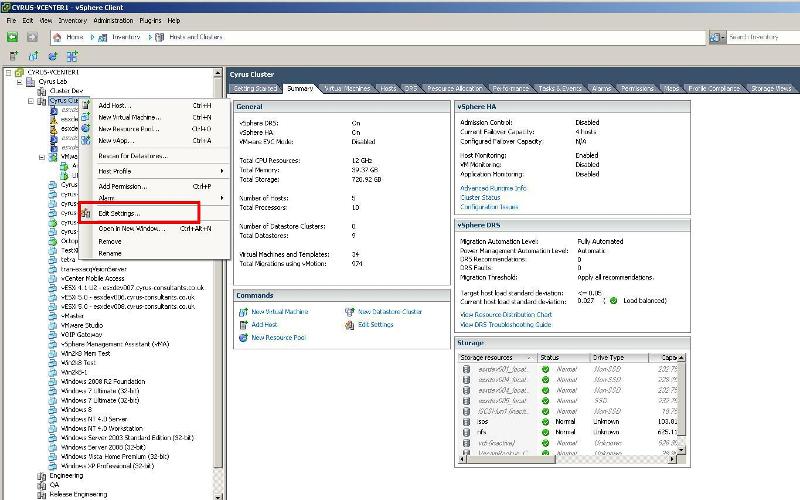Image resolution: width=800 pixels, height=500 pixels.
Task: Open the Administration menu
Action: coord(113,21)
